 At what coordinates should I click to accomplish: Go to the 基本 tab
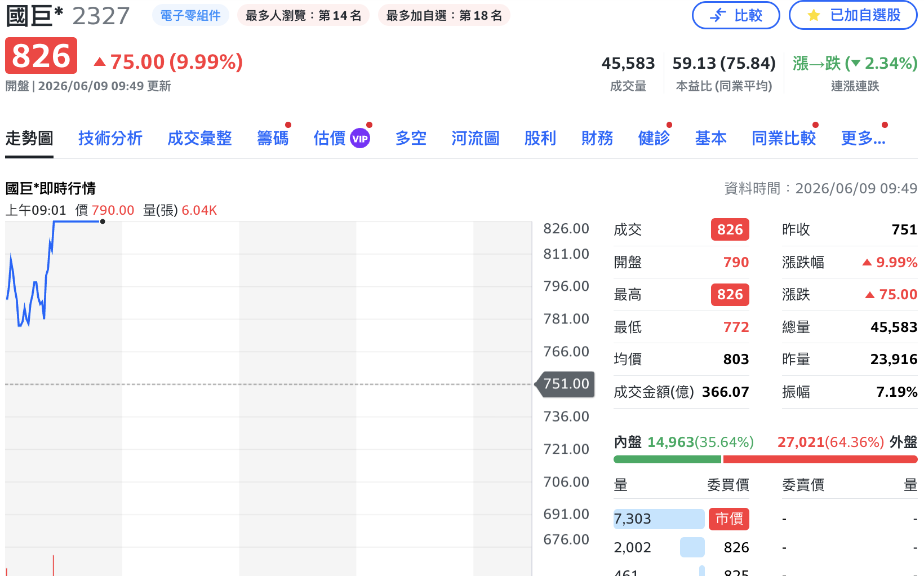point(711,138)
